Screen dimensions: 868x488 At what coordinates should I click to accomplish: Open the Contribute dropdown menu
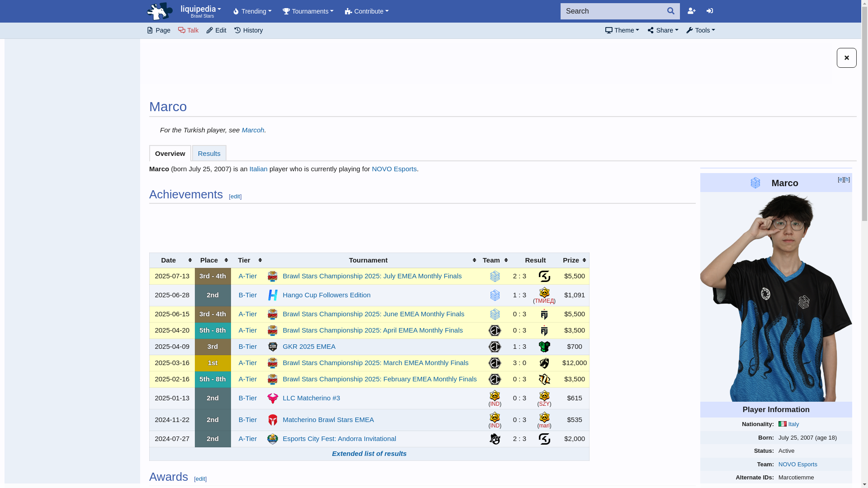367,11
